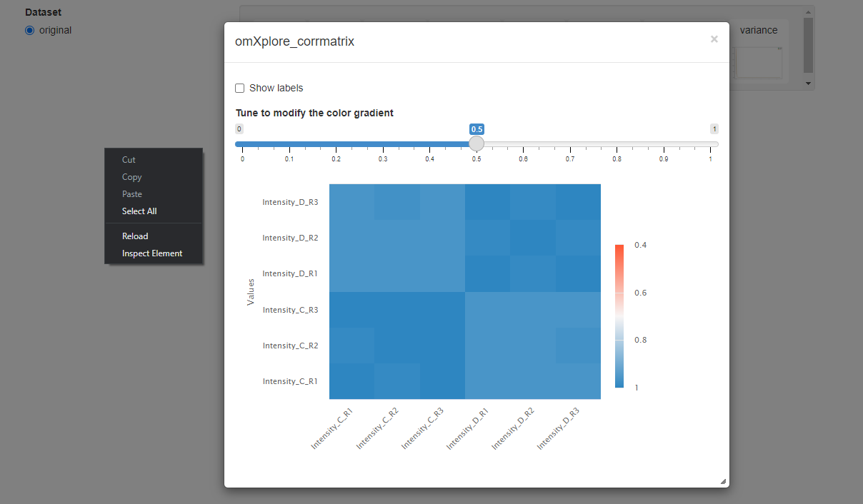863x504 pixels.
Task: Click heatmap cell D_R3 row, C_R1 column
Action: (x=351, y=202)
